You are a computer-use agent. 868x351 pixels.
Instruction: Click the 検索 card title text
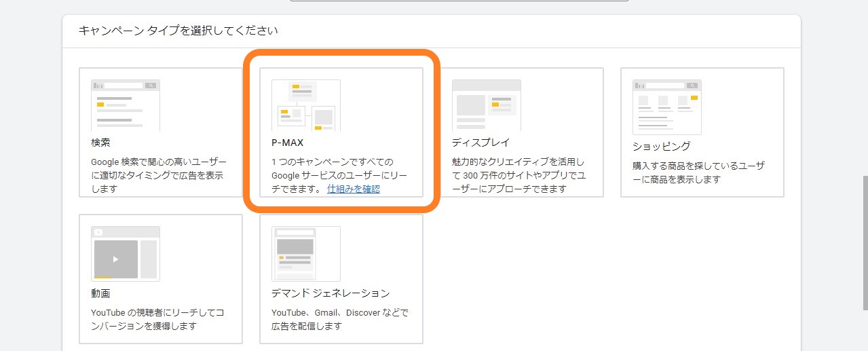tap(100, 143)
